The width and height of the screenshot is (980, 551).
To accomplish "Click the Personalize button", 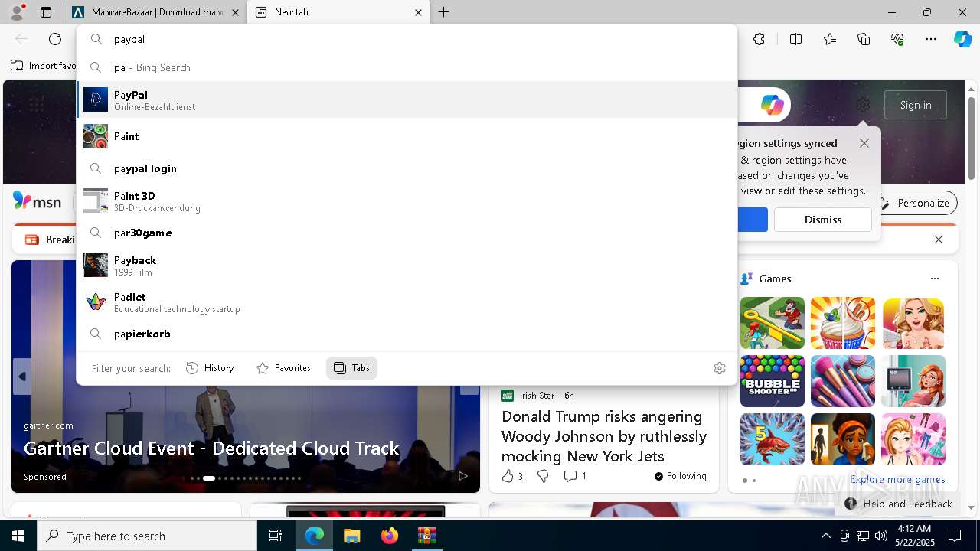I will point(916,203).
